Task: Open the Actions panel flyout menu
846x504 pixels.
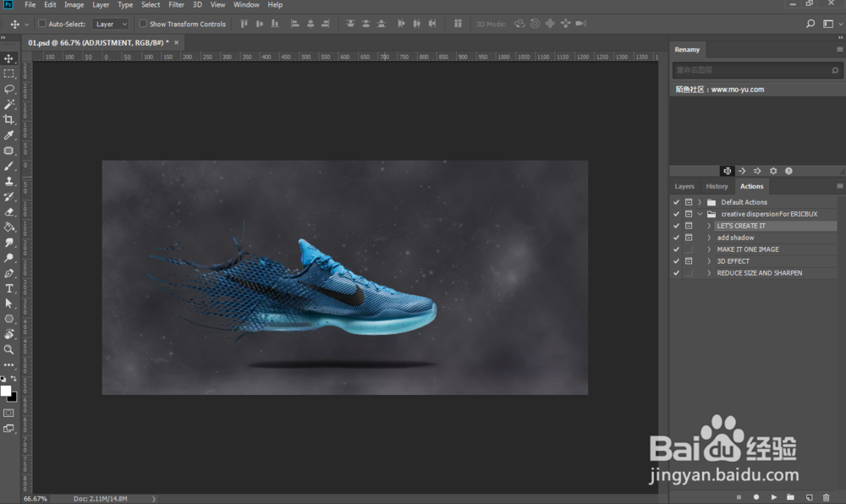Action: pos(839,186)
